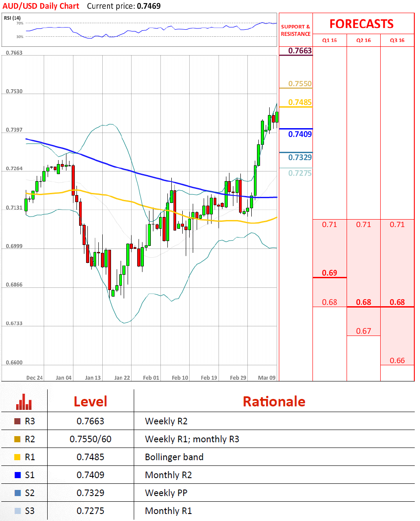
Task: Click the Q1 16 0.68 forecast value
Action: pos(330,302)
